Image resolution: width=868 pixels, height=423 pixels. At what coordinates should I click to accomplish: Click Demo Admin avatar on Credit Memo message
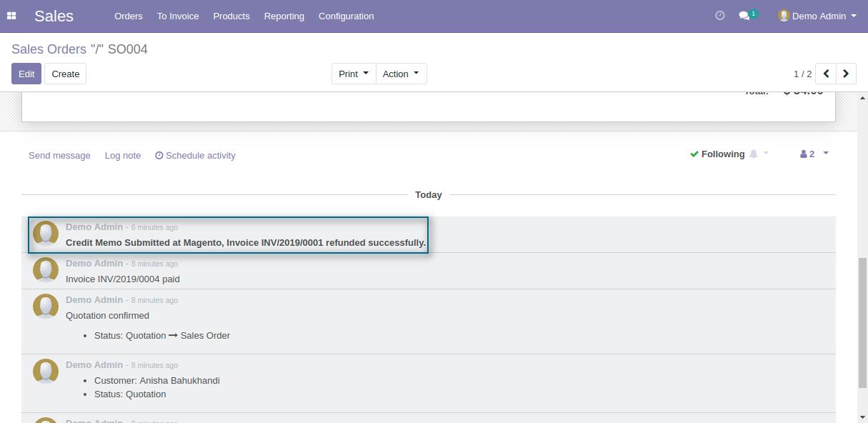point(46,234)
